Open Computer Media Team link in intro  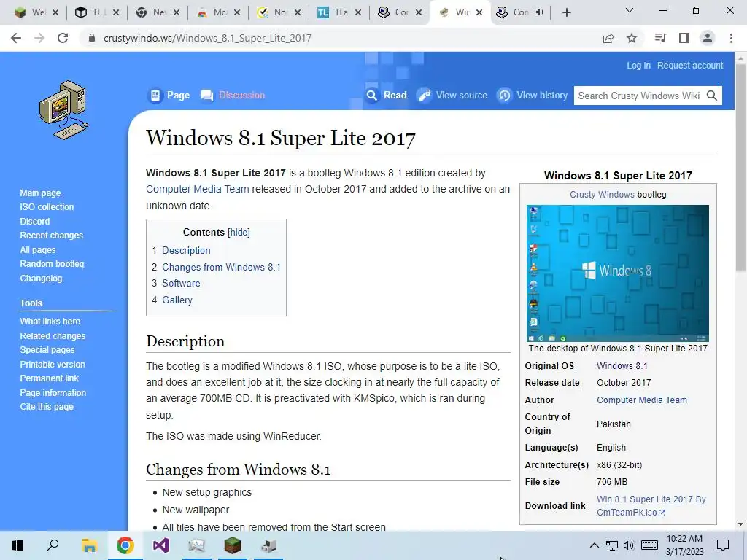click(x=197, y=189)
